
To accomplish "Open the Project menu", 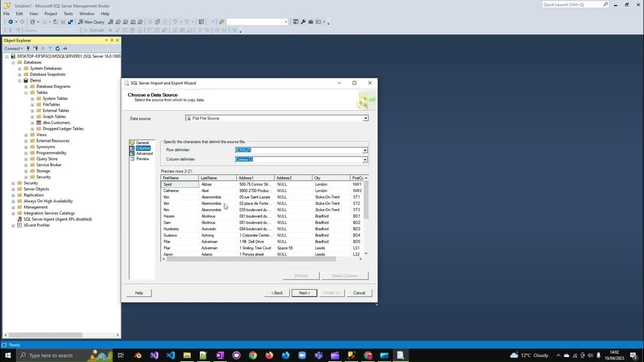I will (51, 14).
